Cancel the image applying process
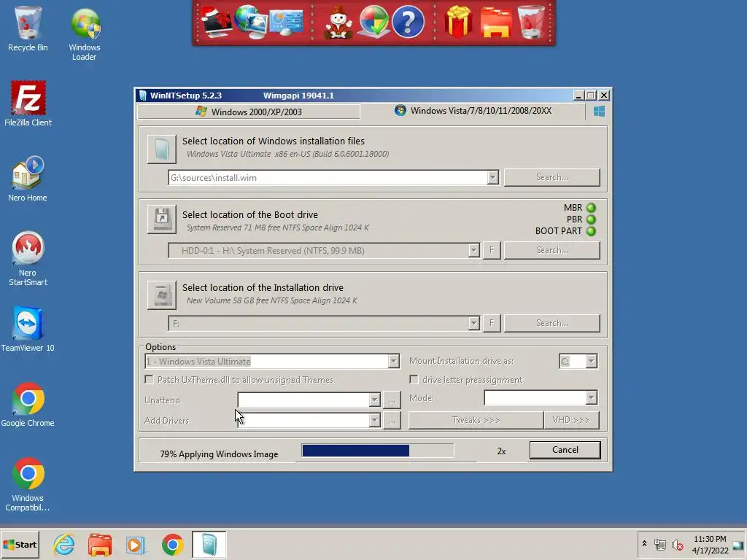The image size is (747, 560). (565, 450)
